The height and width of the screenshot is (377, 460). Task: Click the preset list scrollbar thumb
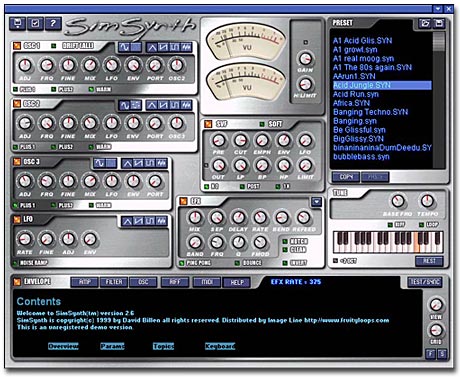point(439,42)
